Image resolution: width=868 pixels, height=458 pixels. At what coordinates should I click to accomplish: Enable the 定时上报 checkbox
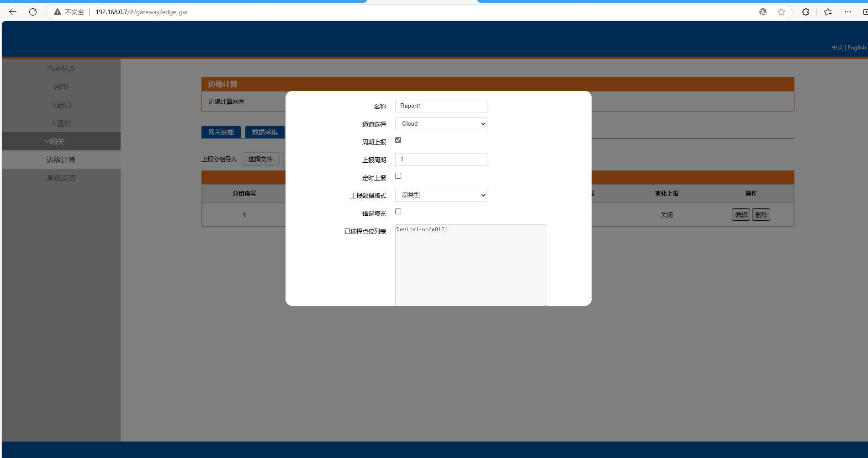click(x=398, y=176)
